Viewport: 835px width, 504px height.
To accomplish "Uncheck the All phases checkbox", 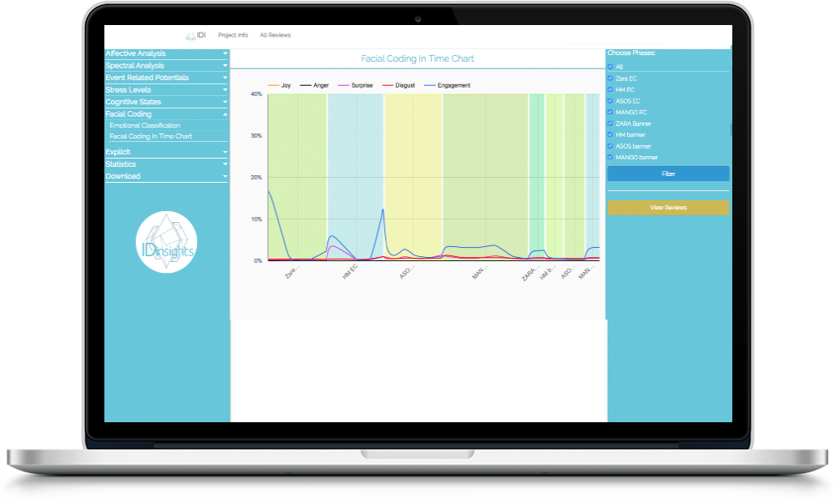I will coord(610,67).
